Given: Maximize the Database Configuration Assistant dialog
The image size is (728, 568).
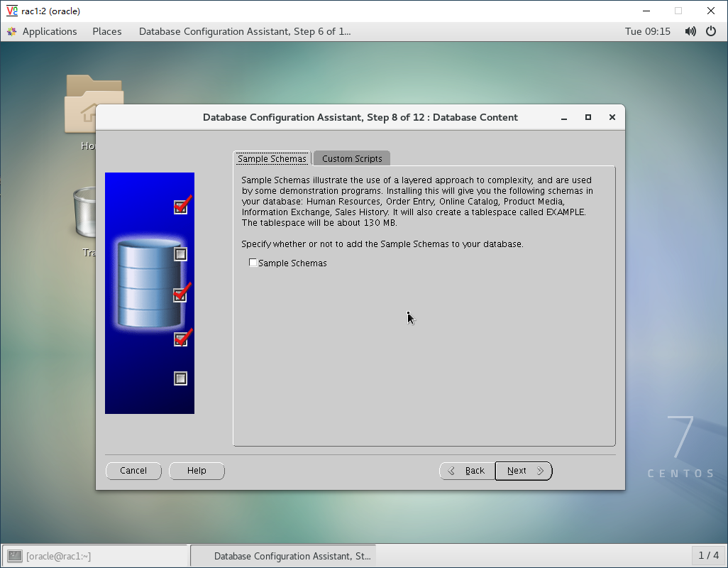Looking at the screenshot, I should [x=588, y=117].
